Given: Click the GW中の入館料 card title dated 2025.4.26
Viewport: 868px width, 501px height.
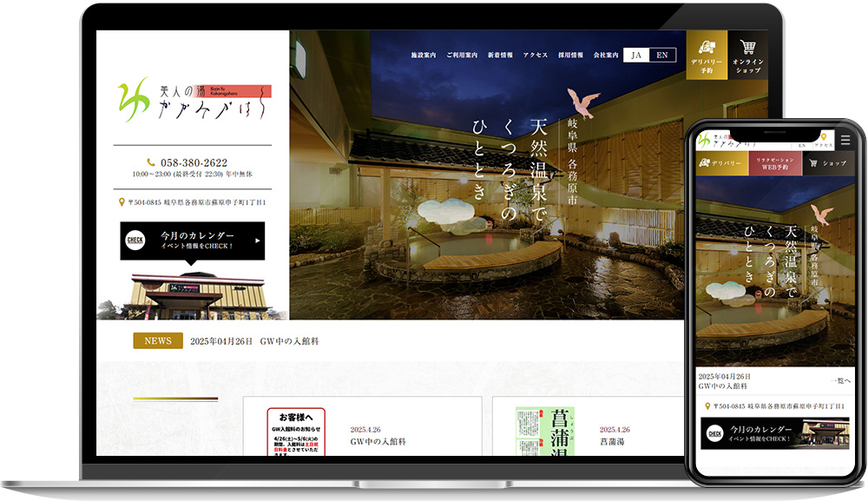Looking at the screenshot, I should point(378,442).
